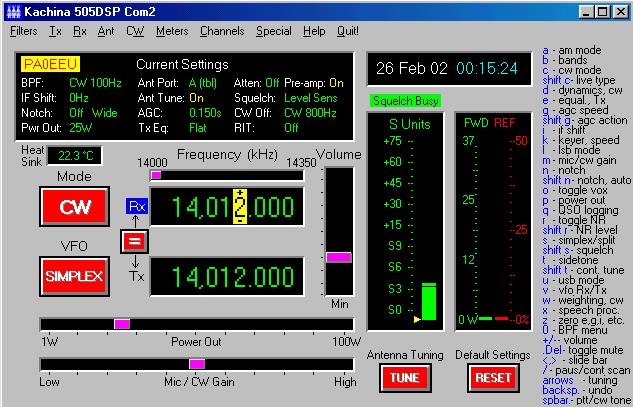Click the Pwr Out value 25W
The height and width of the screenshot is (407, 633).
pos(81,128)
